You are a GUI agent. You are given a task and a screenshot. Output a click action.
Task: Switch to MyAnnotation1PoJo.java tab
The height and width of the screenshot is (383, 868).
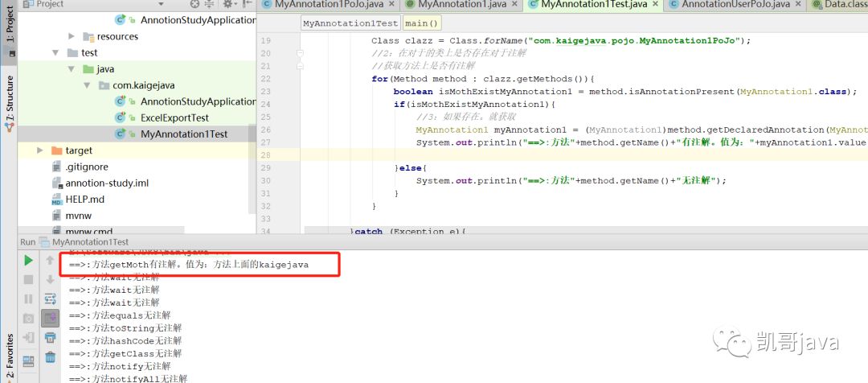(x=329, y=5)
